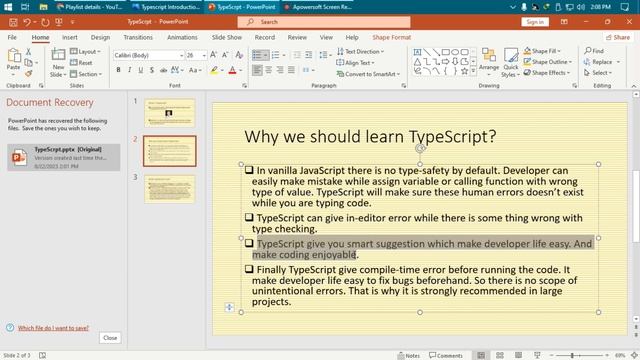Screen dimensions: 640x360
Task: Decrease list indent level icon
Action: [297, 55]
